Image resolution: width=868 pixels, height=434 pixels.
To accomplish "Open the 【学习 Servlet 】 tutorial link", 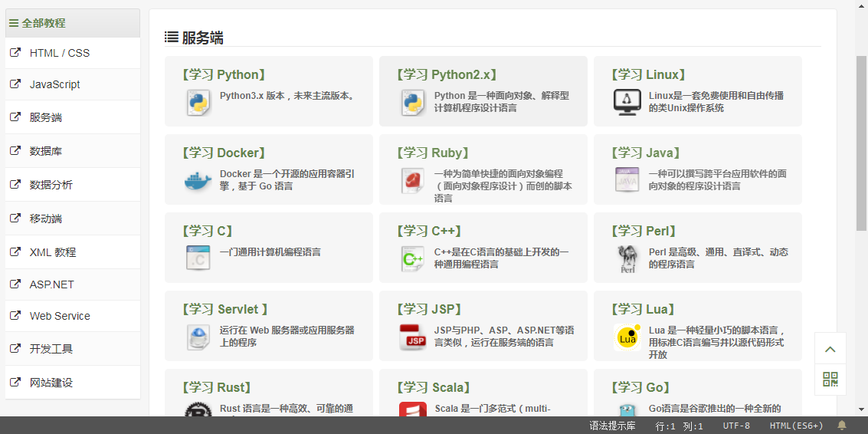I will point(224,309).
